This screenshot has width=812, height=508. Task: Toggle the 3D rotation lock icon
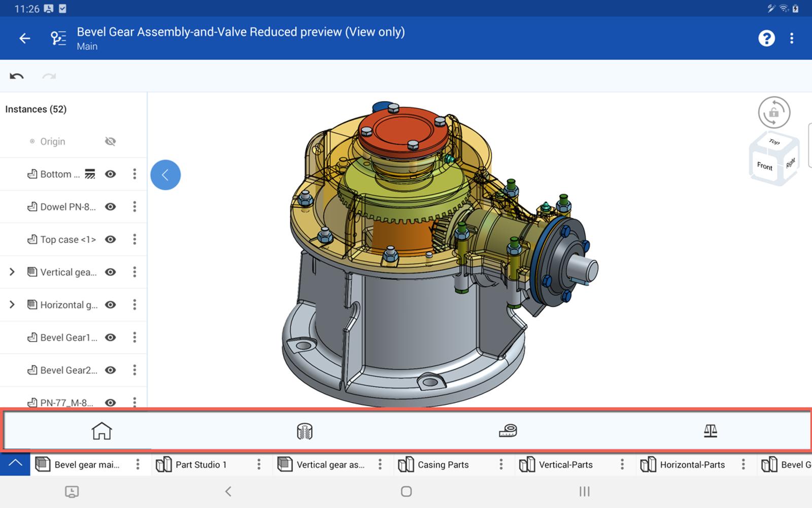(774, 112)
